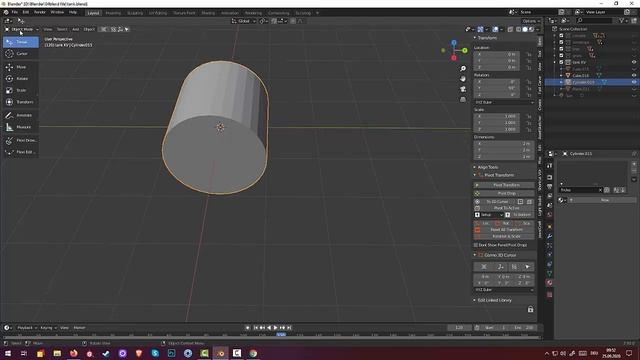Switch to the Sculpting workspace tab
Image resolution: width=640 pixels, height=360 pixels.
pyautogui.click(x=135, y=13)
